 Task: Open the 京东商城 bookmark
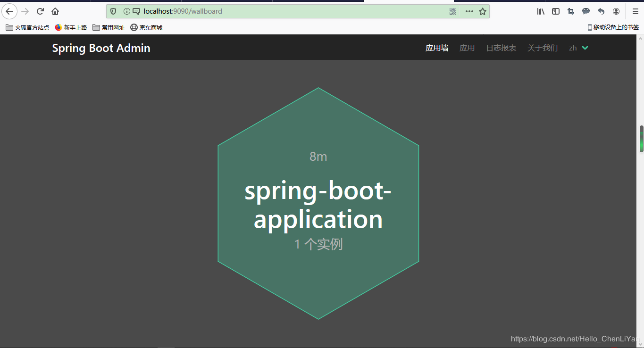click(148, 27)
